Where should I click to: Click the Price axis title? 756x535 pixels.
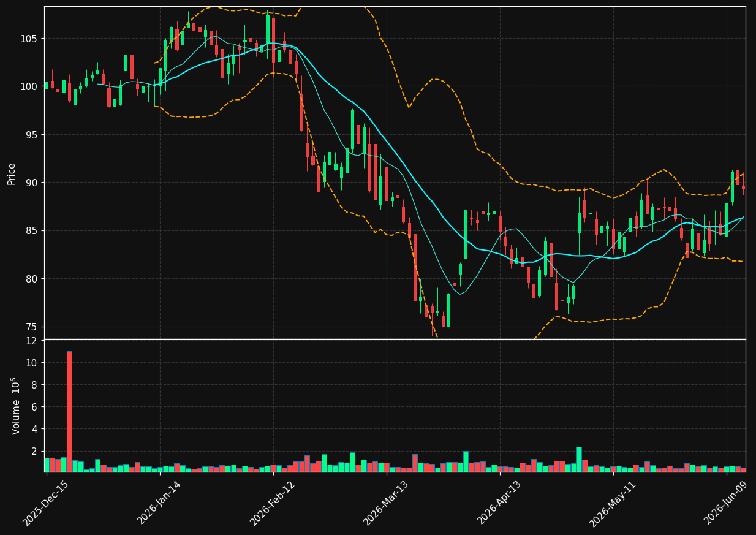point(12,174)
